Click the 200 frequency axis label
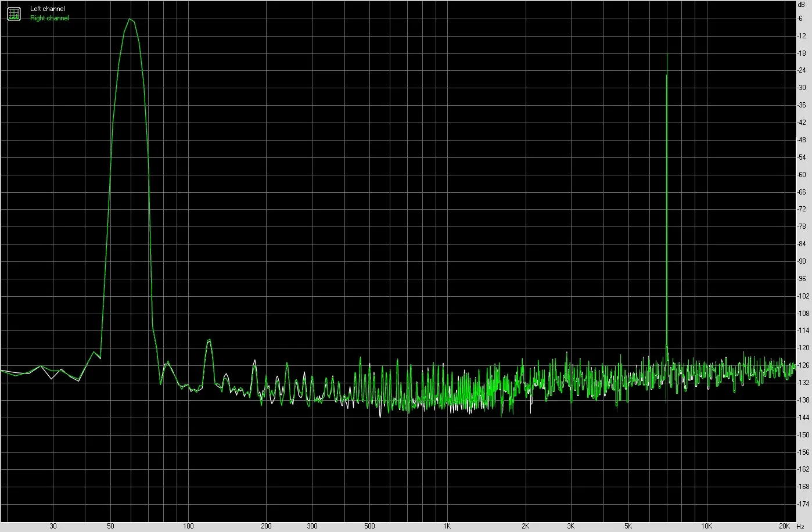This screenshot has height=532, width=812. [266, 526]
